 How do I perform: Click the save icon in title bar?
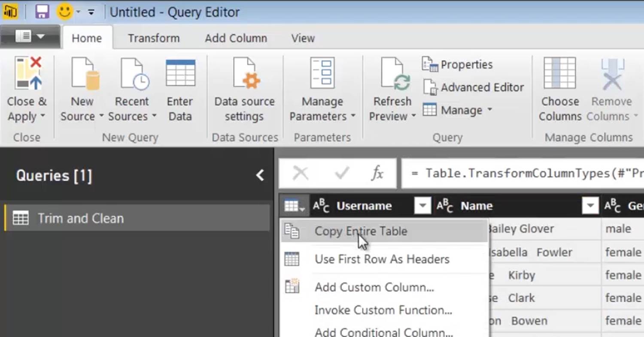(42, 12)
